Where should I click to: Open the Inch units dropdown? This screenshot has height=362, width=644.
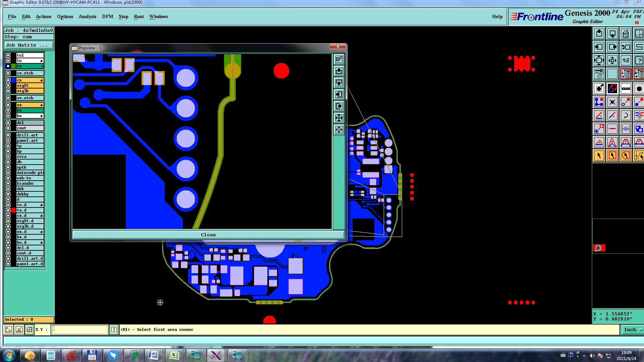coord(633,330)
